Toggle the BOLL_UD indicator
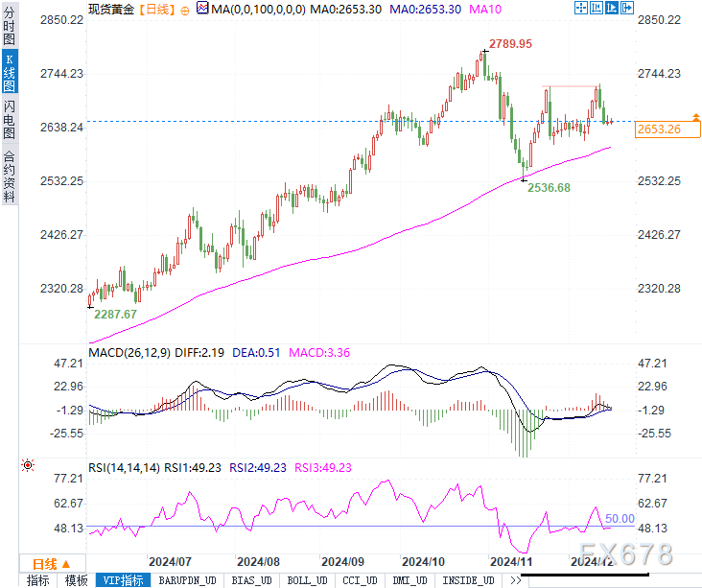This screenshot has width=702, height=588. (x=308, y=580)
